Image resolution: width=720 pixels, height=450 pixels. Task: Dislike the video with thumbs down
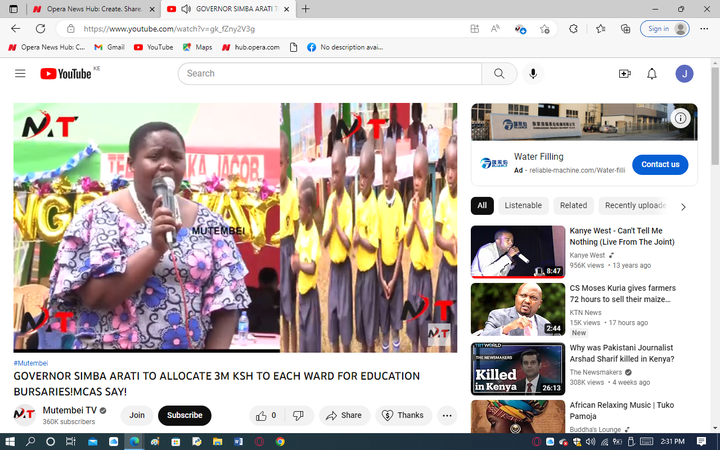297,415
